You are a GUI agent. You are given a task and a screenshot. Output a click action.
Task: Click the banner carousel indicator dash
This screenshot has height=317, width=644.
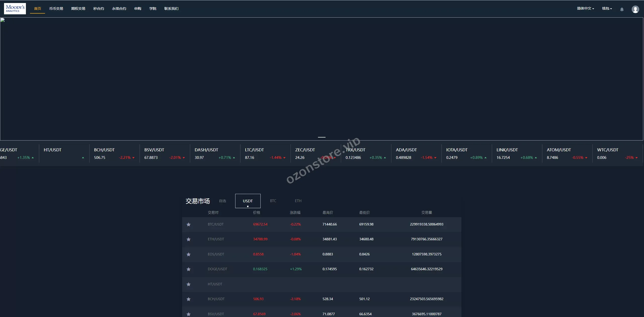point(321,137)
